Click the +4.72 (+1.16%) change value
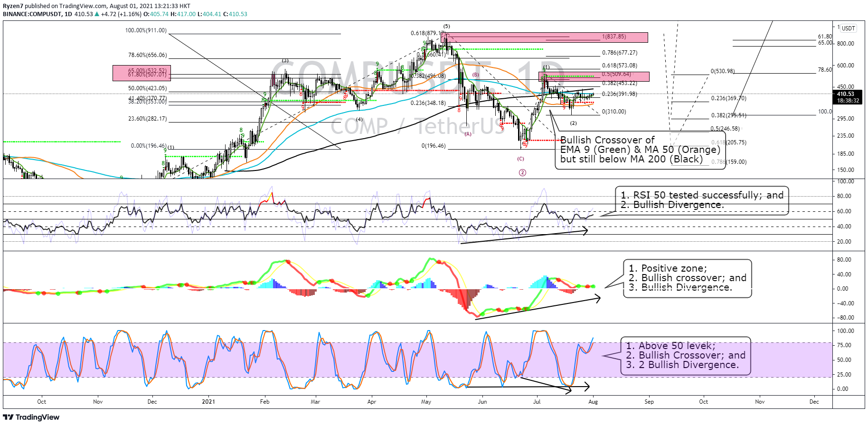 121,14
